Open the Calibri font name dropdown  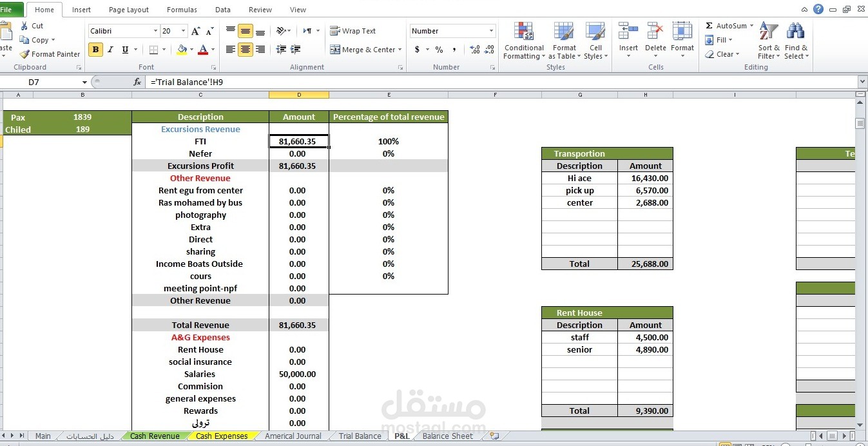(x=155, y=31)
